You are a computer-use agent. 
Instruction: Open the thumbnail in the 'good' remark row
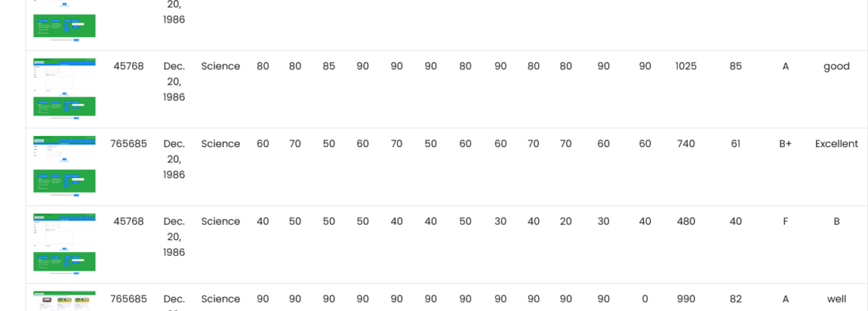tap(64, 89)
